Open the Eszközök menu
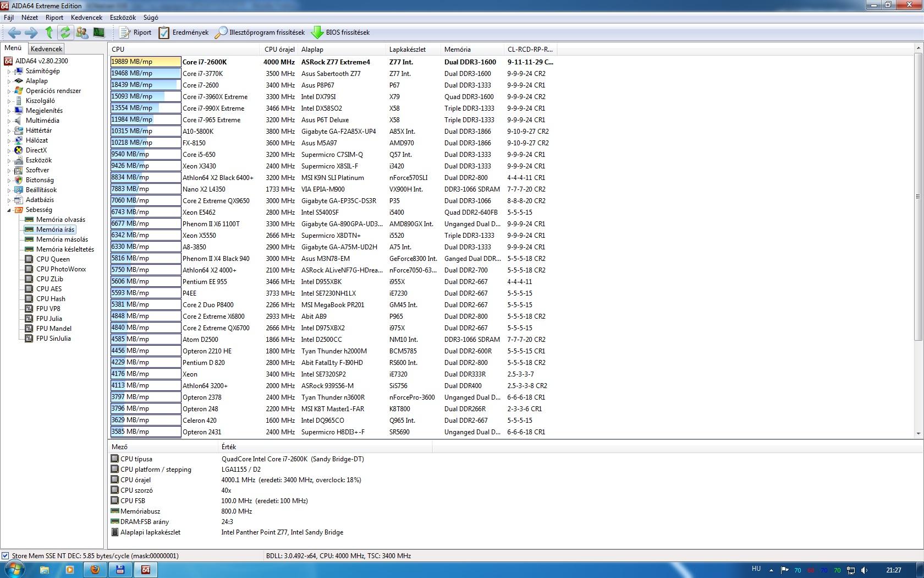924x578 pixels. pyautogui.click(x=123, y=18)
